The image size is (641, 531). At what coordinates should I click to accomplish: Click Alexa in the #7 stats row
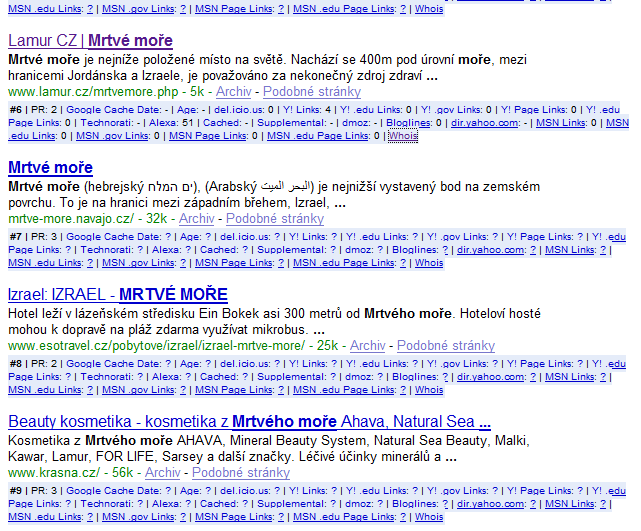click(x=168, y=250)
